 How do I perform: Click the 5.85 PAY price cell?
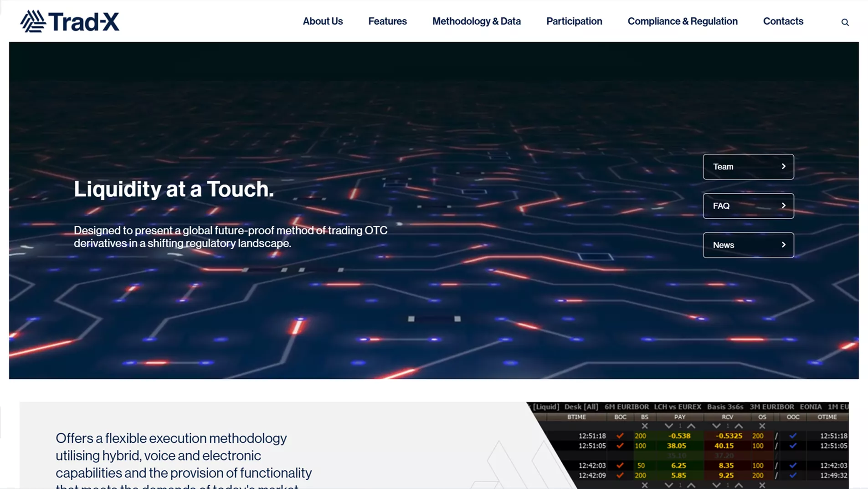coord(678,475)
